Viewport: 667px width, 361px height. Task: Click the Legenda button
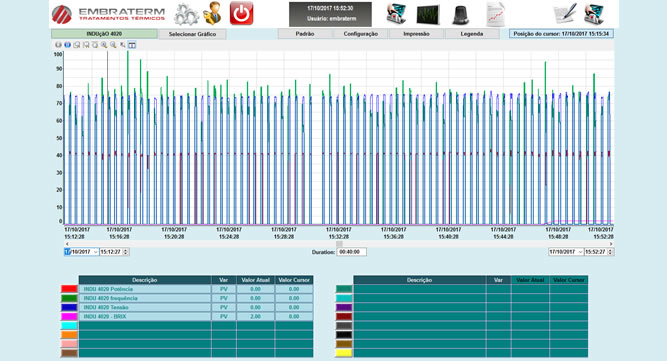(472, 34)
